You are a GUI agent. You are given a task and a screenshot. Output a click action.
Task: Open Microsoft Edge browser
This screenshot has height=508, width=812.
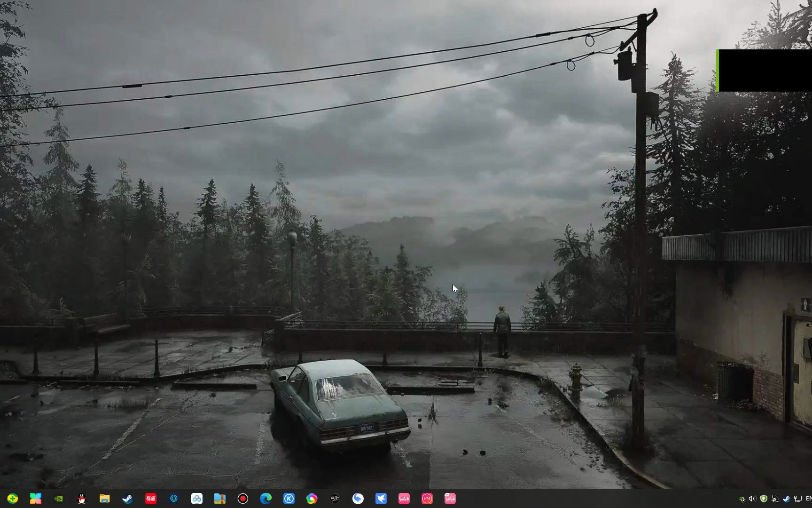pos(266,499)
